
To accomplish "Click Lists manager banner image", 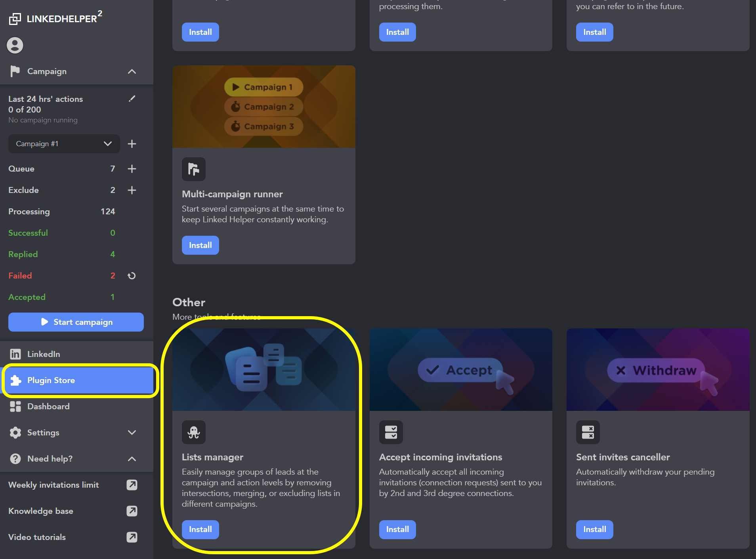I will click(x=264, y=370).
